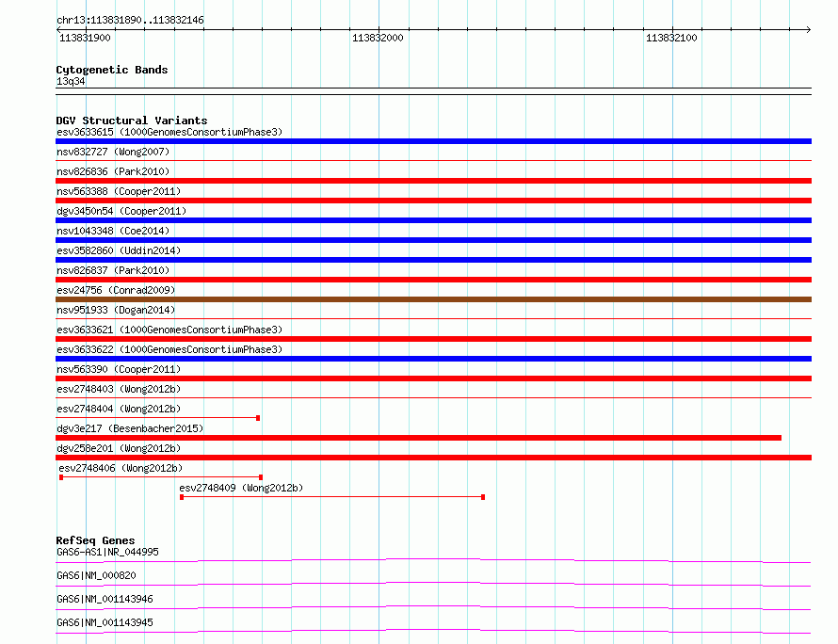Viewport: 838px width, 644px height.
Task: Open the nsv563390 (Cooper2011) label
Action: (119, 369)
